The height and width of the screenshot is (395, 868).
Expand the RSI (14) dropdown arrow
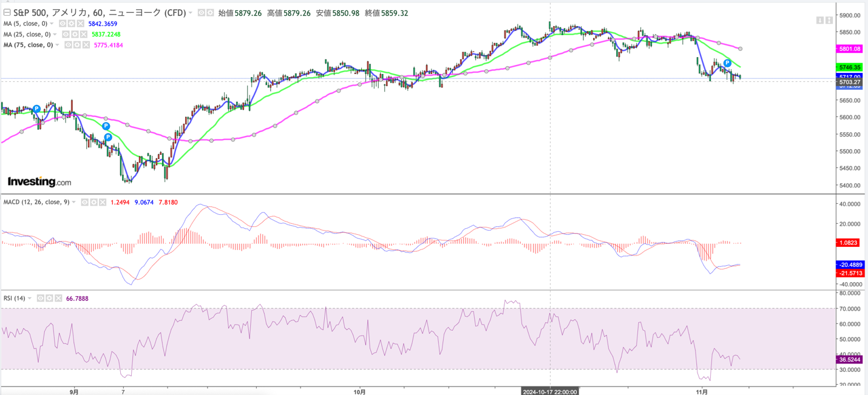point(29,299)
